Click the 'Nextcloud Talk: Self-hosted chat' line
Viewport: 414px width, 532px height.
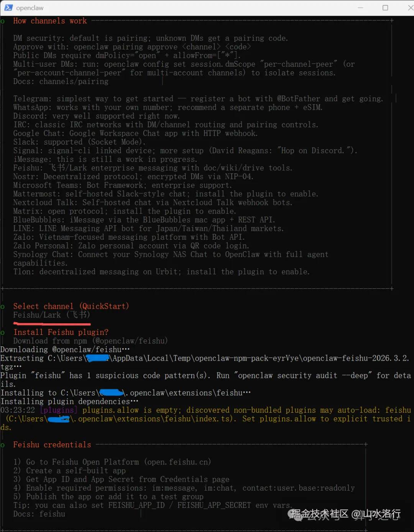[x=153, y=202]
